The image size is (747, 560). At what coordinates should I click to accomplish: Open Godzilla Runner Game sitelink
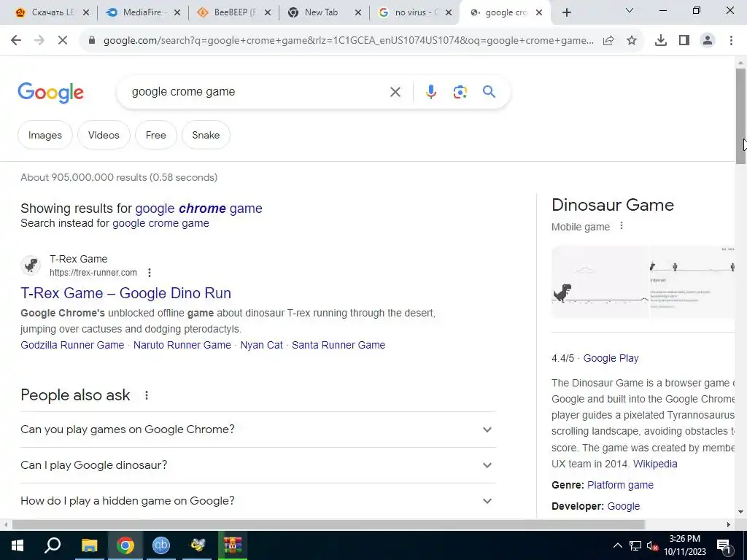coord(72,345)
